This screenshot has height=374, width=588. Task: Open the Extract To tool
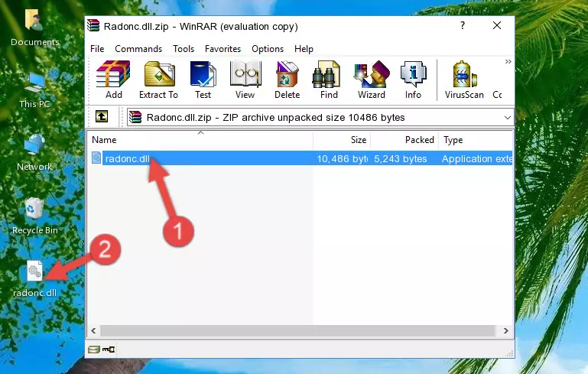tap(158, 80)
